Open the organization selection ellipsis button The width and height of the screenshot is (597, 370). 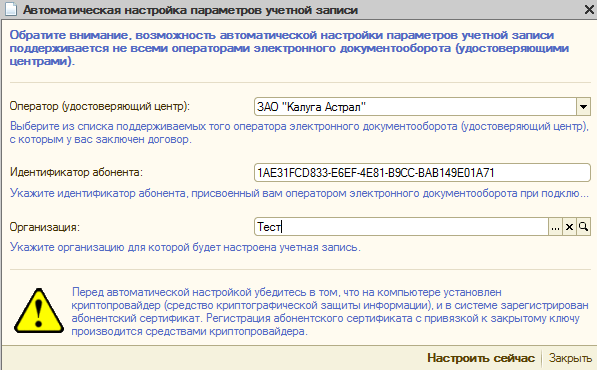pyautogui.click(x=555, y=227)
